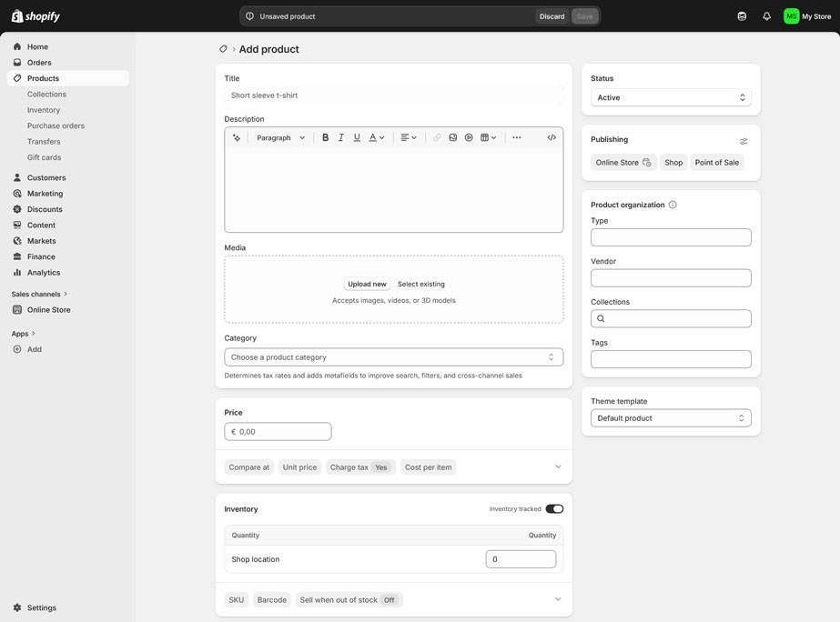This screenshot has height=622, width=840.
Task: Insert a table in the description editor
Action: 483,136
